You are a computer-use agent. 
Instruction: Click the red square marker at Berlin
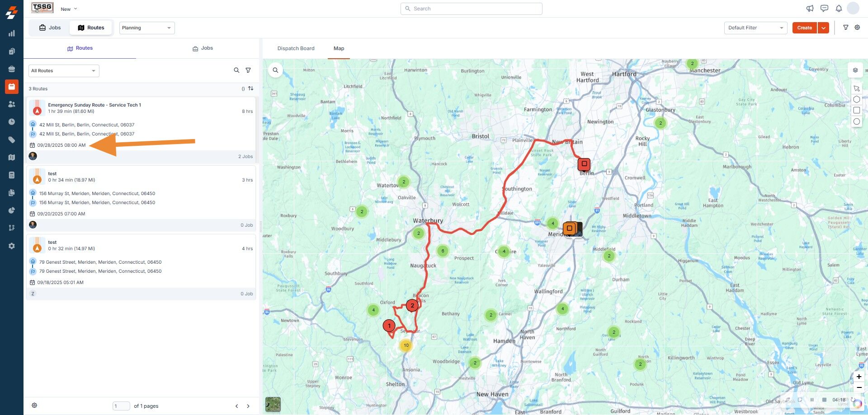[x=584, y=164]
